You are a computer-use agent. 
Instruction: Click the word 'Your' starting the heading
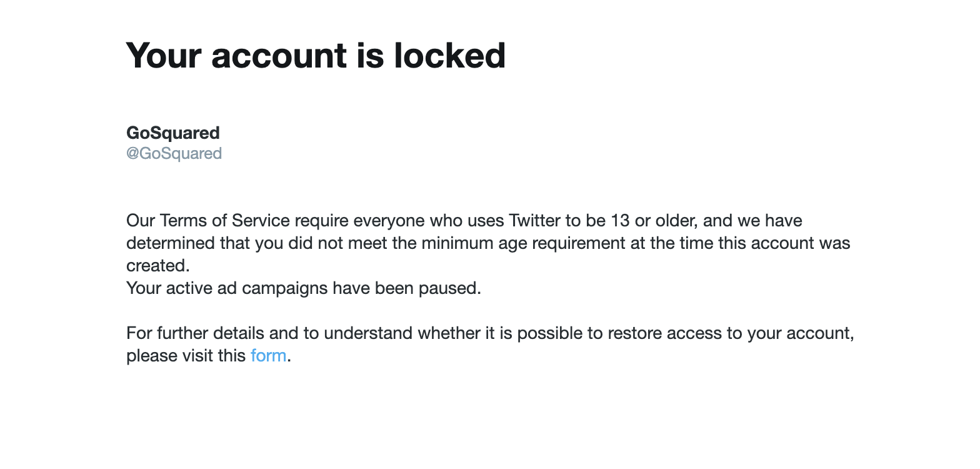pos(164,55)
